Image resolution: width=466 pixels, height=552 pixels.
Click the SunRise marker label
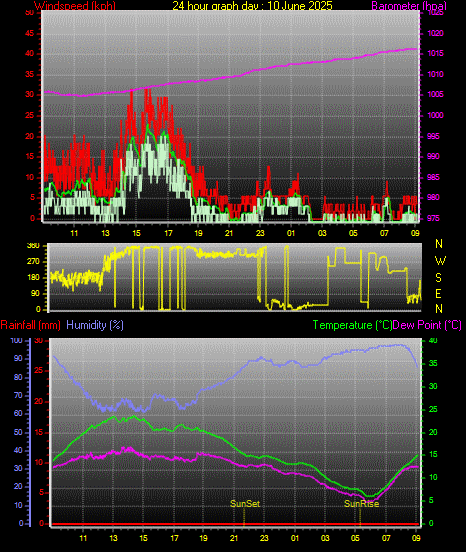[x=361, y=504]
